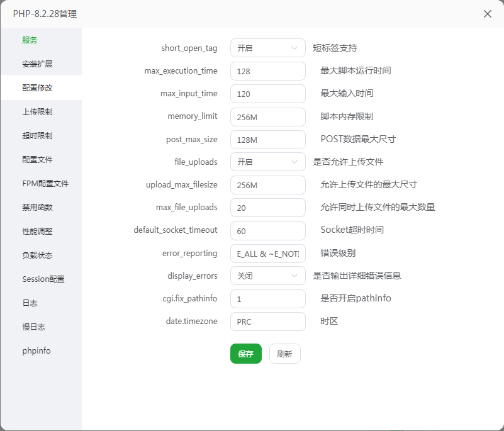
Task: Select the upload_max_filesize input box
Action: pos(267,185)
